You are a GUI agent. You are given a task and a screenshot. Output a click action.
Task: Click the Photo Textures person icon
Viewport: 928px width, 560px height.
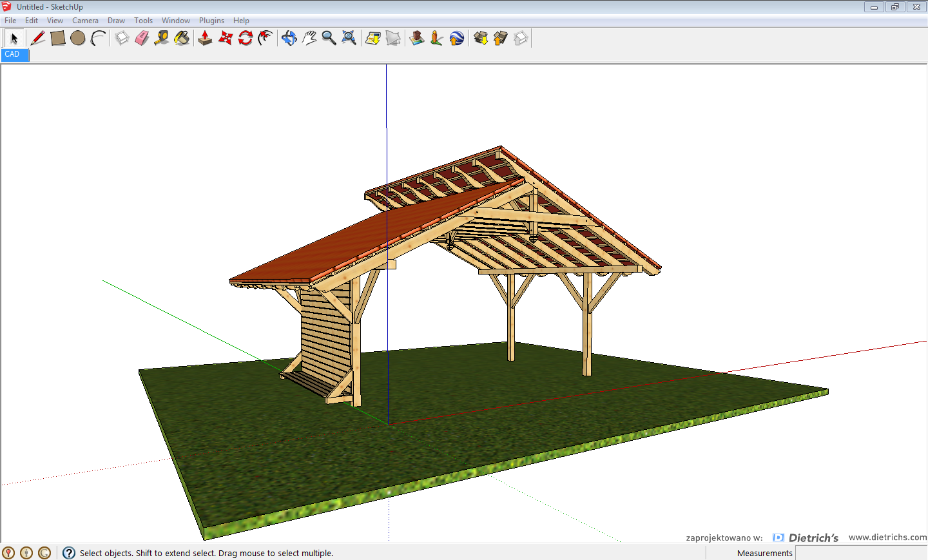click(x=436, y=38)
